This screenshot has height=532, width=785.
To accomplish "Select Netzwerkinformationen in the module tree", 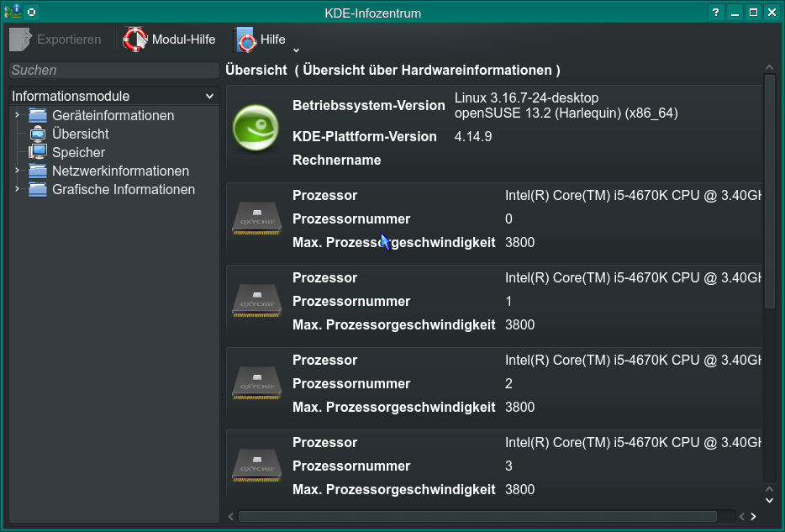I will point(121,171).
